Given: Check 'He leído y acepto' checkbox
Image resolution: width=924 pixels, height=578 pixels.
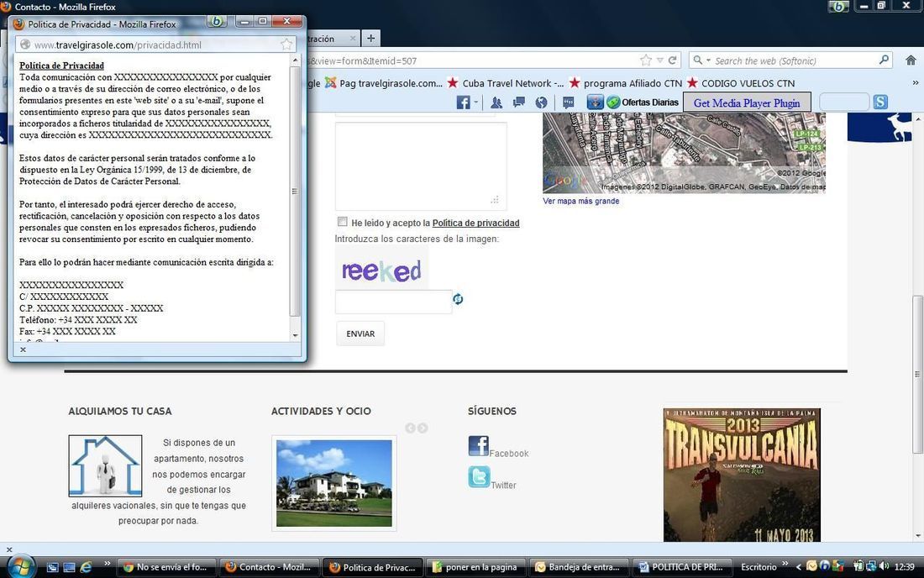Looking at the screenshot, I should [x=343, y=222].
